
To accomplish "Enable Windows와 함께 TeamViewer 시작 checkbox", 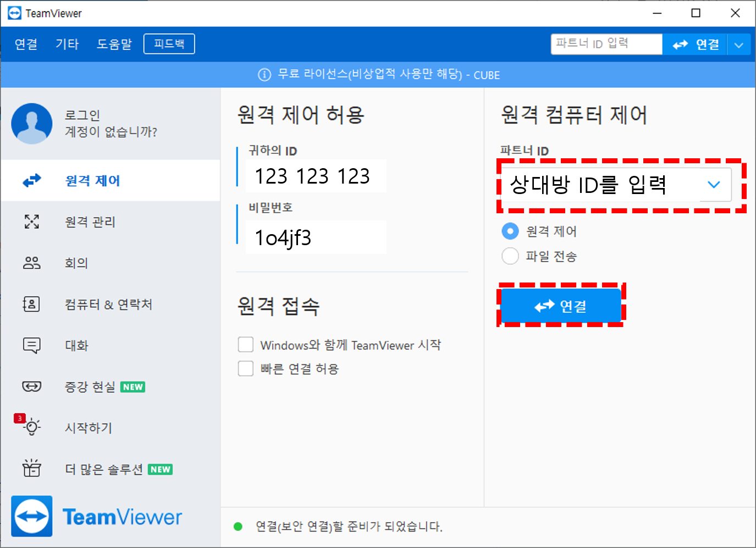I will coord(246,345).
